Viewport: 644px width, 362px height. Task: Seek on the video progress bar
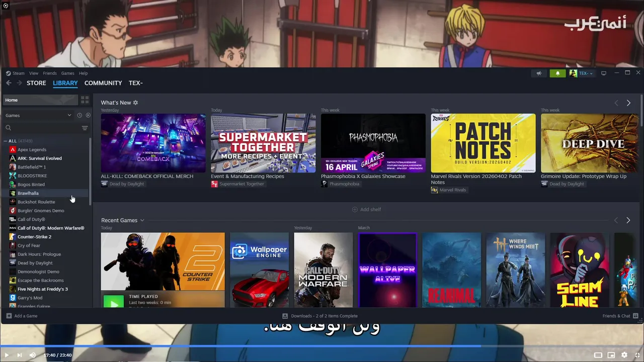[x=322, y=346]
